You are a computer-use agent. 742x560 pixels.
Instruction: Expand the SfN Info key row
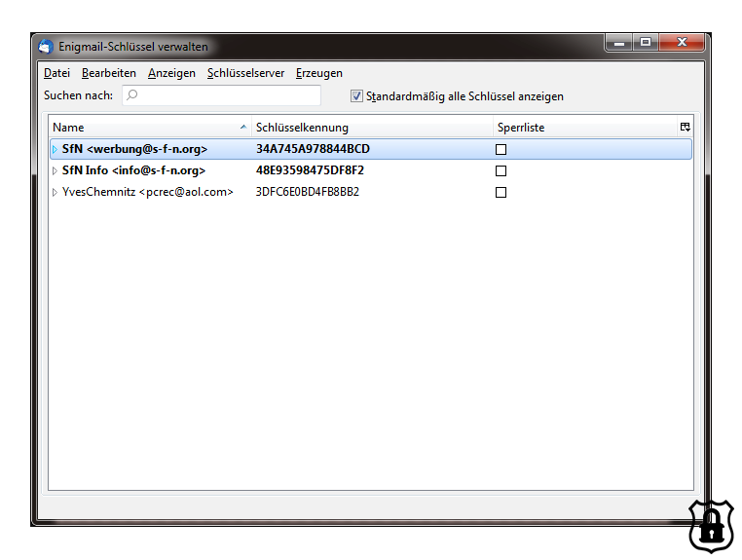(55, 170)
